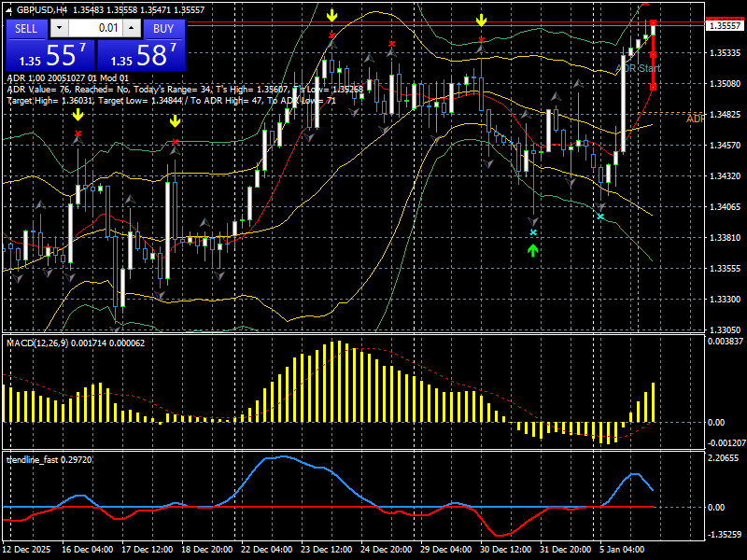Click the 16 Dec 04:00 time label
Viewport: 747px width, 560px height.
click(87, 549)
